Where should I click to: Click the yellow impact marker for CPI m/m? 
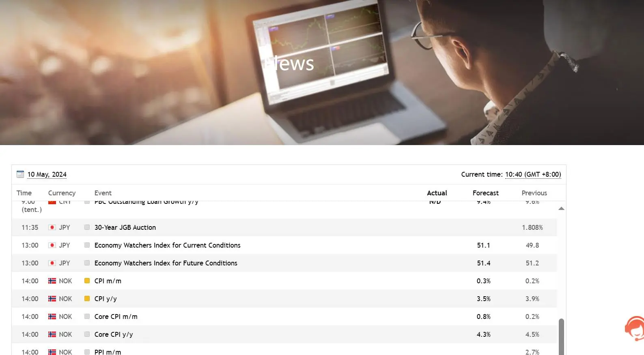[87, 280]
